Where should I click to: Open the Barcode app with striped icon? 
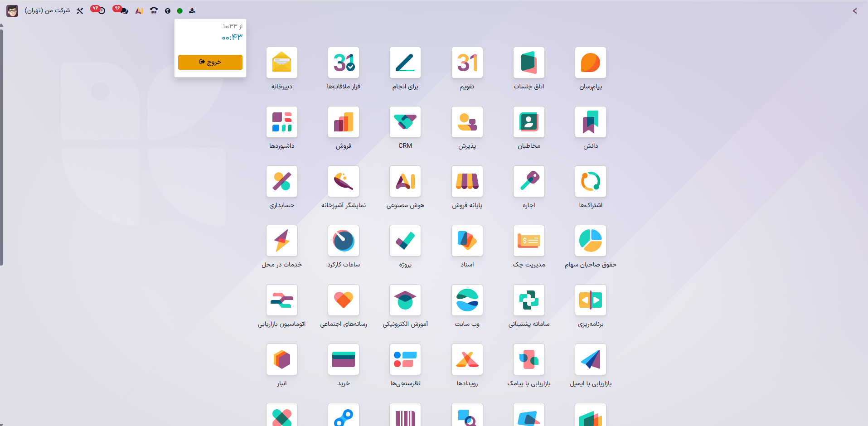pos(405,415)
